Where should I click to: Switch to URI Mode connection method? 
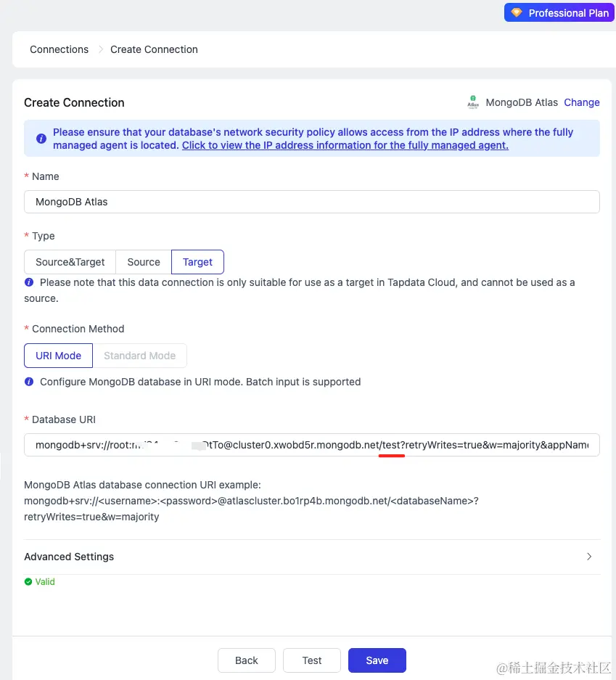(58, 356)
